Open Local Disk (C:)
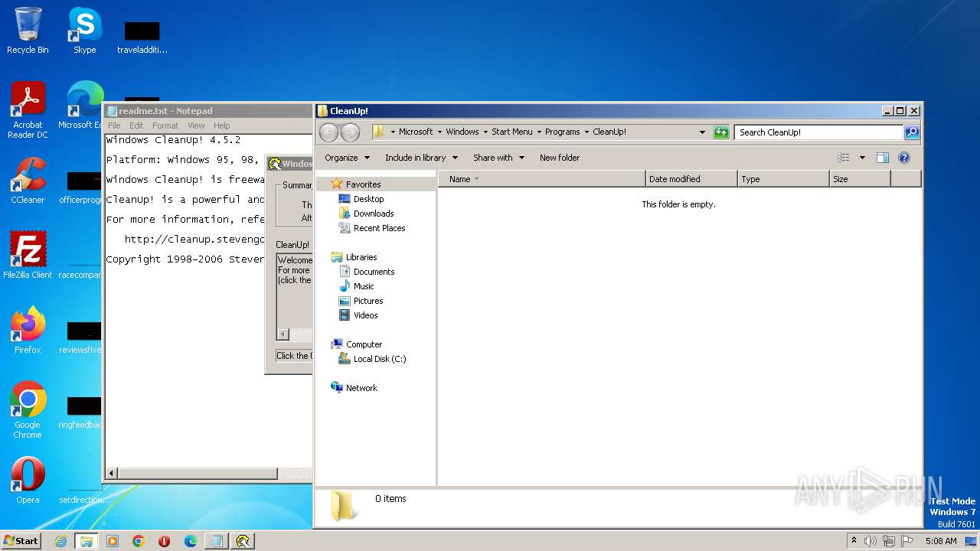 [380, 359]
